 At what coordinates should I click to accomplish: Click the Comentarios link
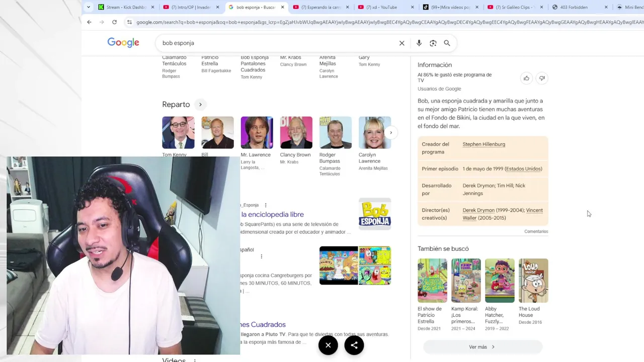(536, 232)
